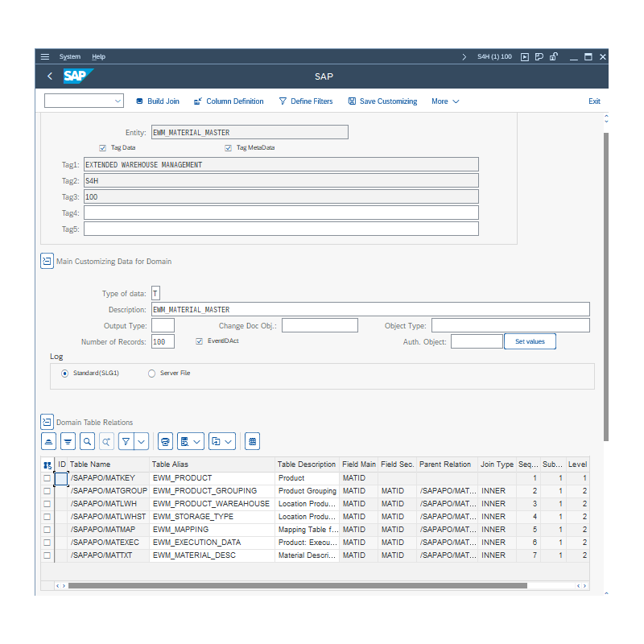Image resolution: width=644 pixels, height=644 pixels.
Task: Select the Sort Ascending icon above the table
Action: coord(47,441)
